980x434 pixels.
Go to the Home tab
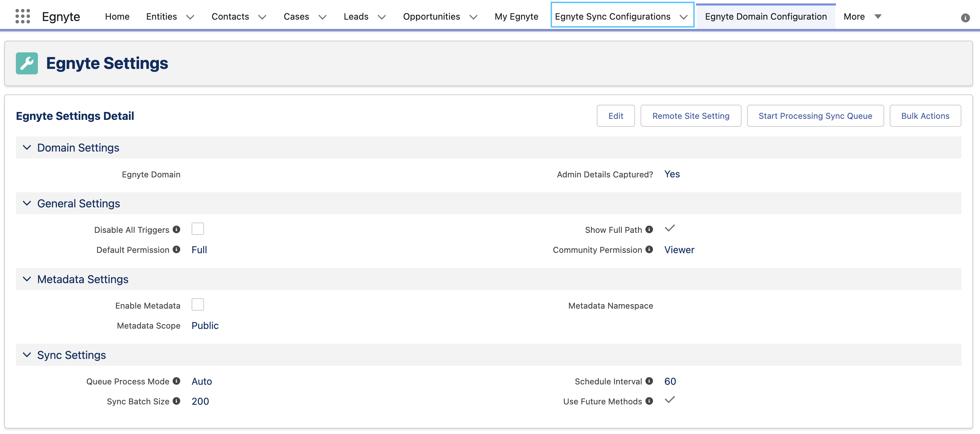[x=117, y=16]
